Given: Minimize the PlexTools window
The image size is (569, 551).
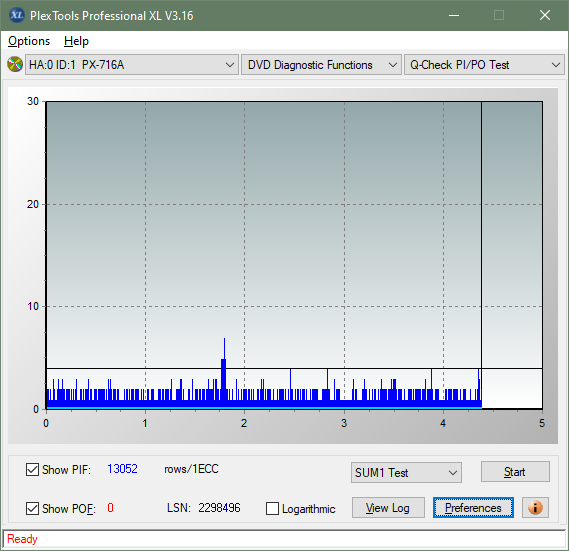Looking at the screenshot, I should coord(454,15).
